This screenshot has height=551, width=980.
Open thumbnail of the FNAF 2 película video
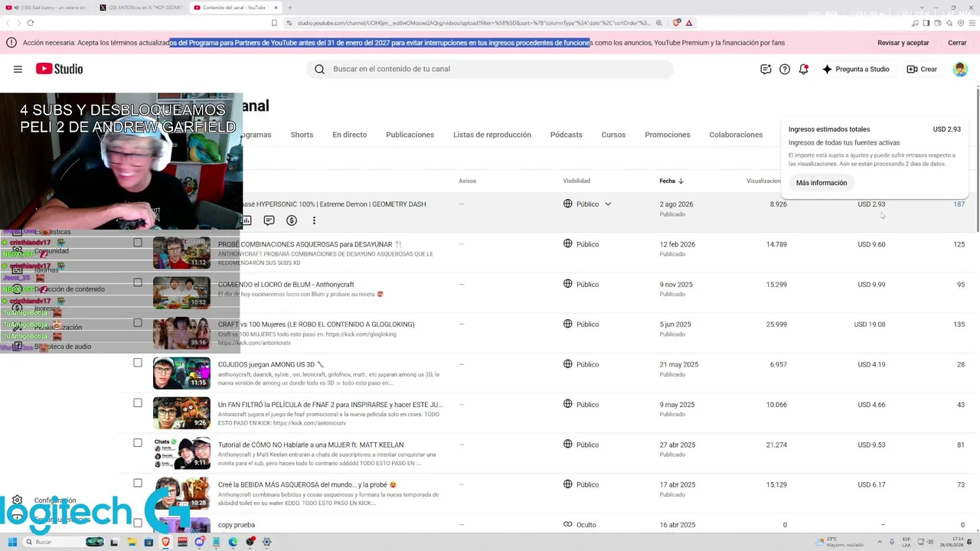181,413
